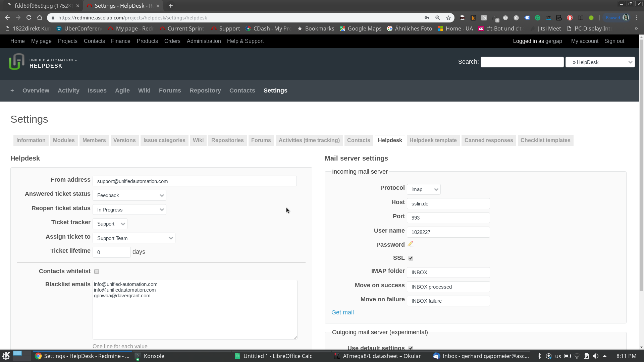Open software updates tray icon
The width and height of the screenshot is (644, 362).
click(549, 356)
